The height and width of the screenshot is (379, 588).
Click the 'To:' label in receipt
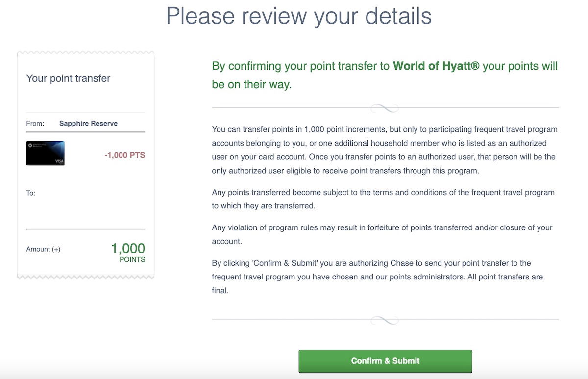coord(31,193)
